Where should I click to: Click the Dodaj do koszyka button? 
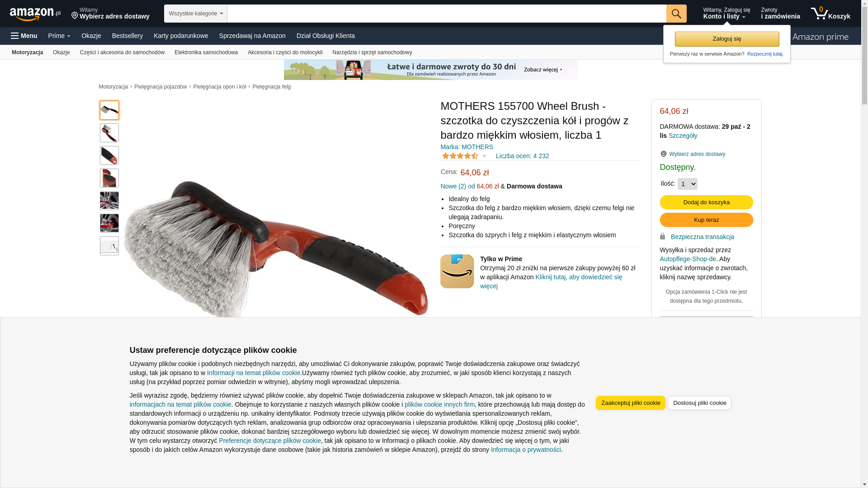pyautogui.click(x=707, y=202)
